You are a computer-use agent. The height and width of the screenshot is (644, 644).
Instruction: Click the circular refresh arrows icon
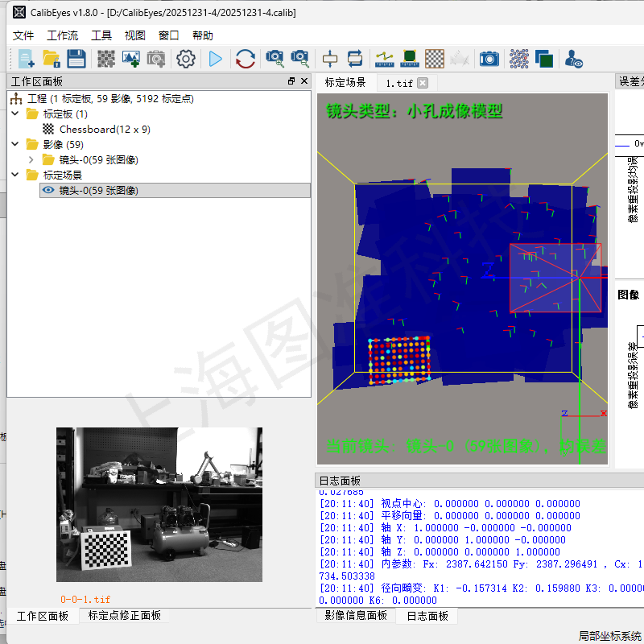pos(246,58)
